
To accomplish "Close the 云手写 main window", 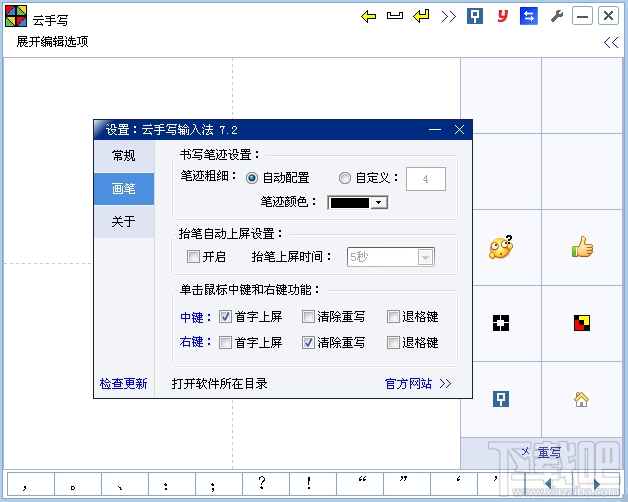I will (608, 16).
